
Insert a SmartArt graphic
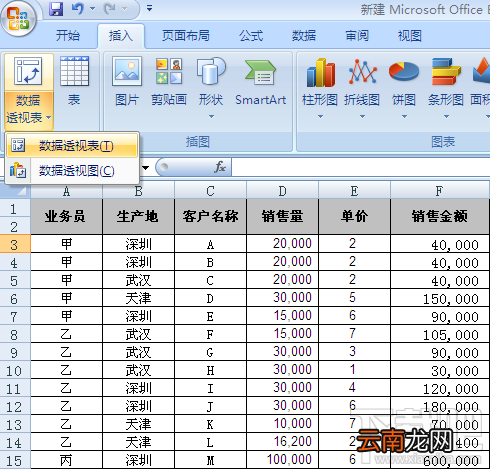coord(260,82)
